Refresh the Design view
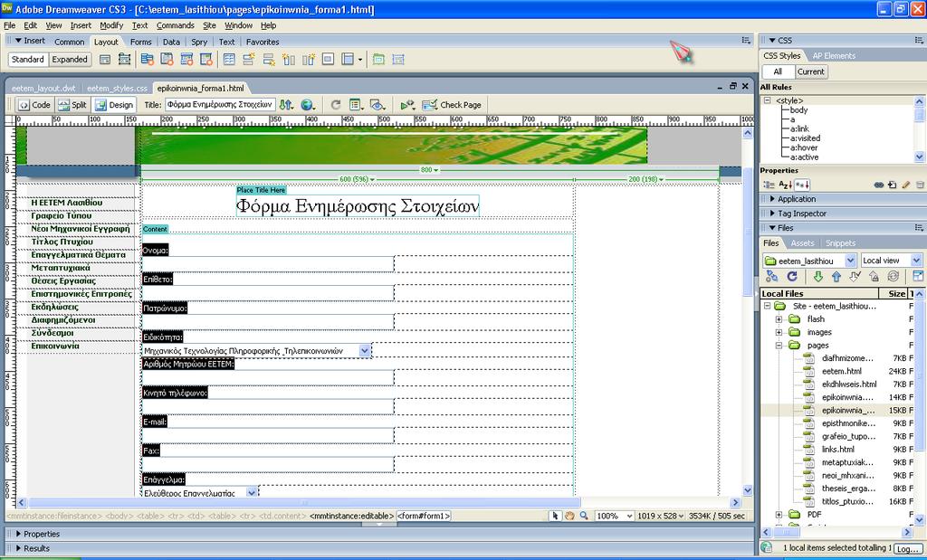This screenshot has height=560, width=927. 336,105
